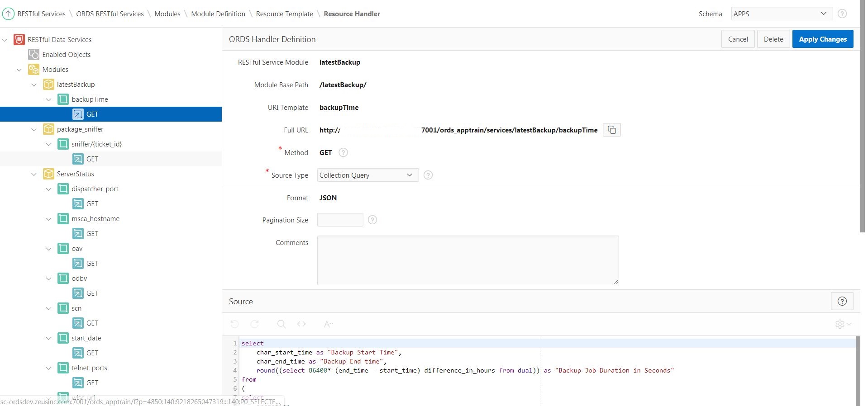
Task: Click the up-arrow icon beside RESTful Services breadcrumb
Action: click(8, 14)
